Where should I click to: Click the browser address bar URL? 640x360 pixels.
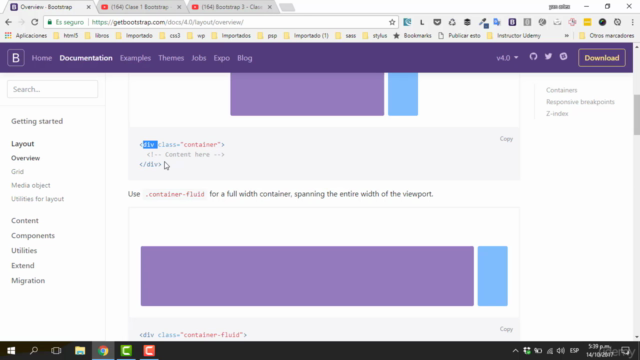pos(167,22)
